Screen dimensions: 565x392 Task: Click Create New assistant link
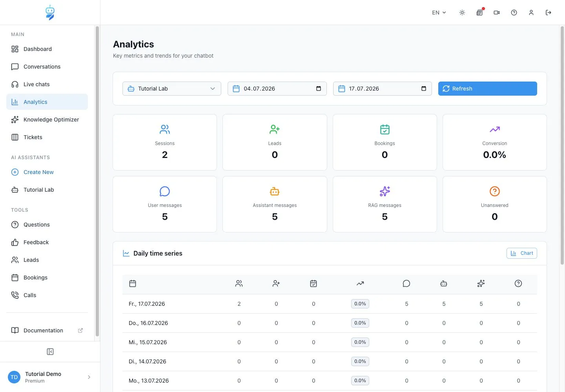tap(47, 172)
